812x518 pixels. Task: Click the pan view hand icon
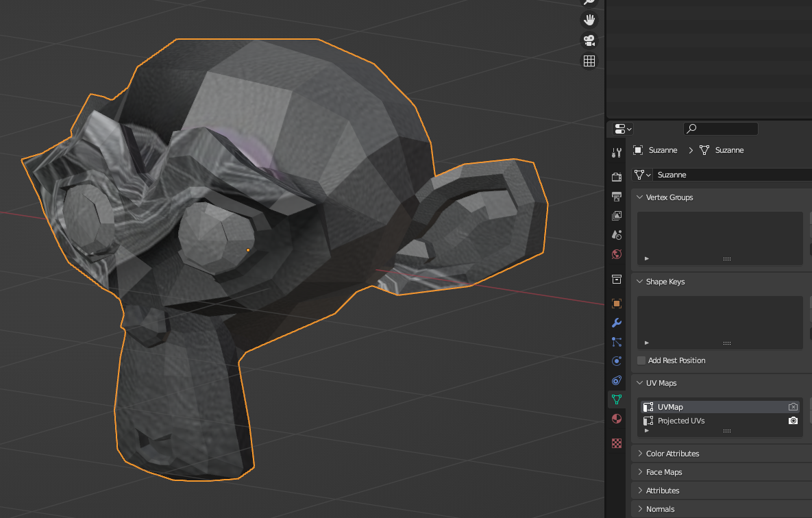(x=589, y=20)
